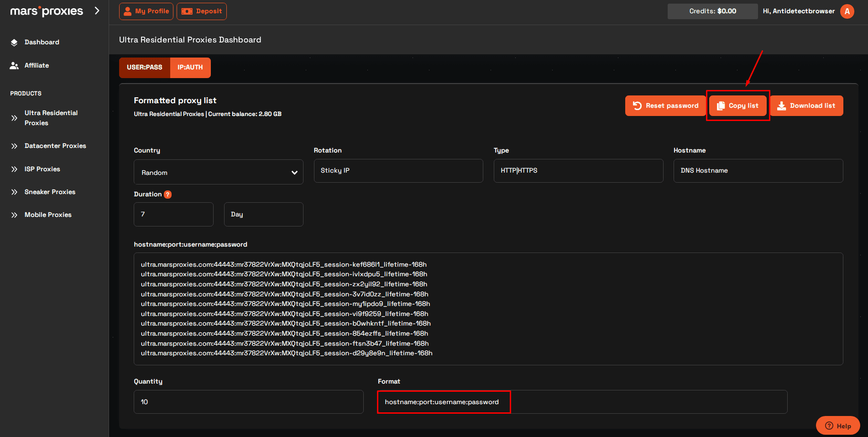
Task: Click proxy line with session-zx2yil92
Action: coord(284,284)
